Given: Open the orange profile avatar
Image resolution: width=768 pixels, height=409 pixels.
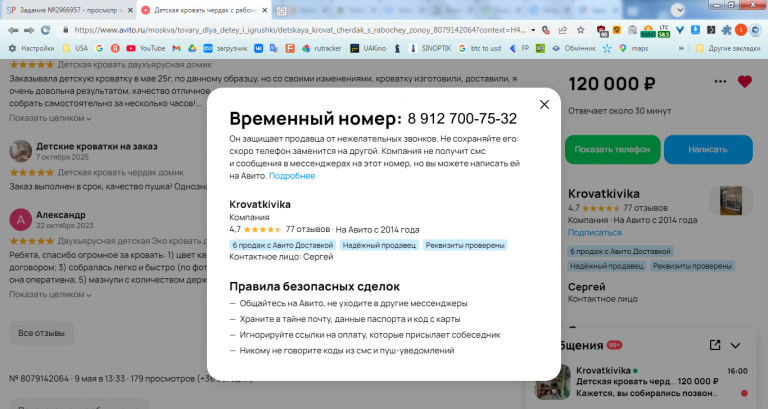Looking at the screenshot, I should [x=741, y=30].
